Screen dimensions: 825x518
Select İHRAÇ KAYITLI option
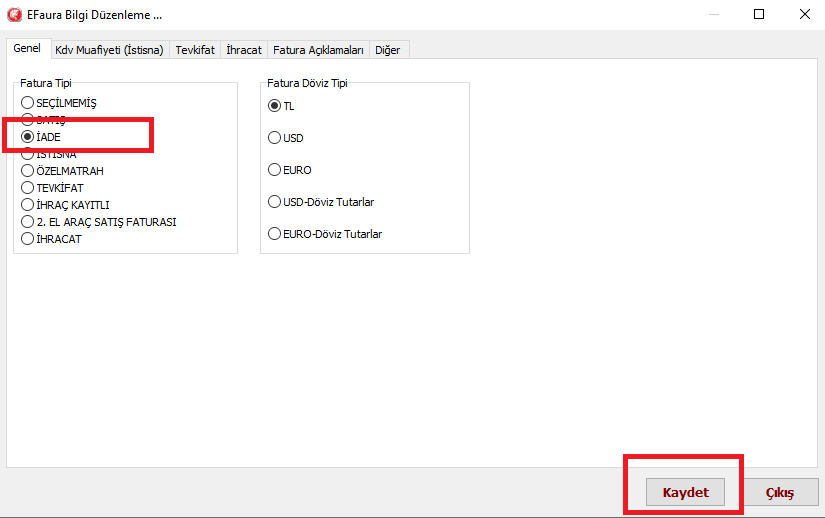tap(28, 205)
